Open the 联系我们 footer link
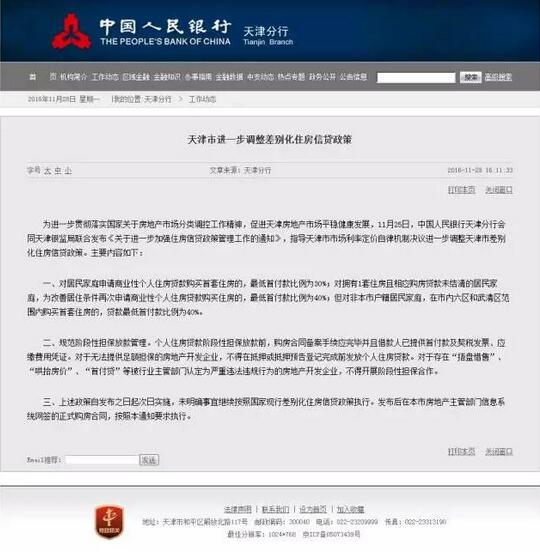This screenshot has height=553, width=540. coord(275,509)
